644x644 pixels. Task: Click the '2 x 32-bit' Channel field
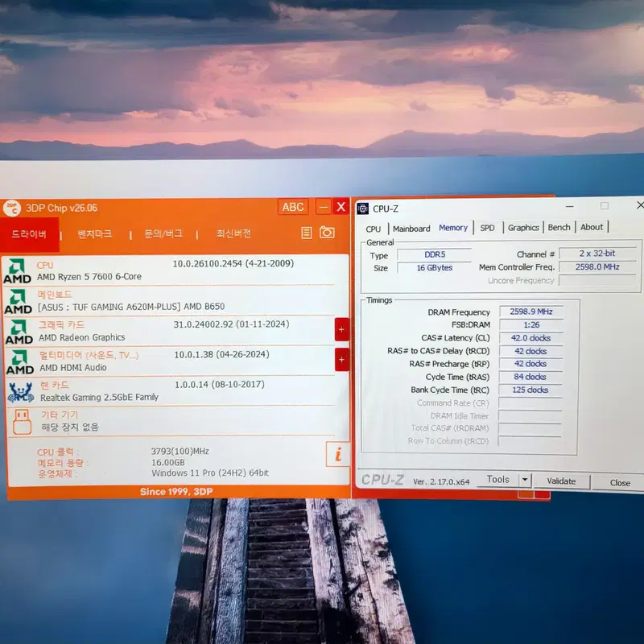click(597, 254)
